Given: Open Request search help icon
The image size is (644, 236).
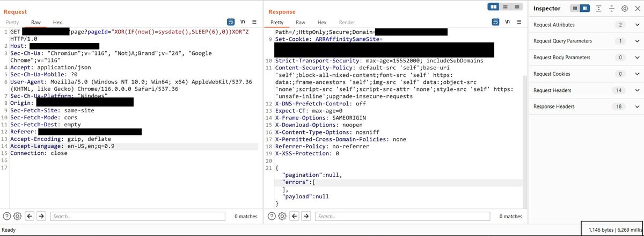Looking at the screenshot, I should click(x=7, y=216).
